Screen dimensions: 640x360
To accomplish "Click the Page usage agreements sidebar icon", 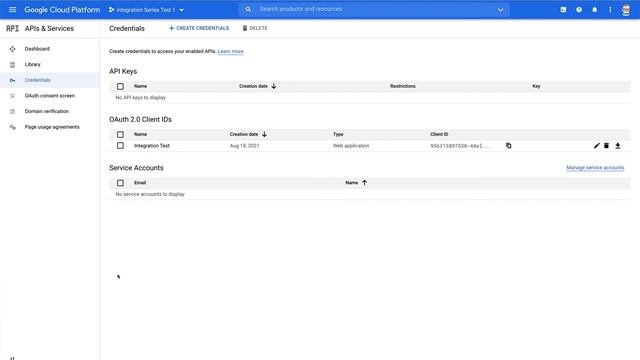I will click(12, 127).
